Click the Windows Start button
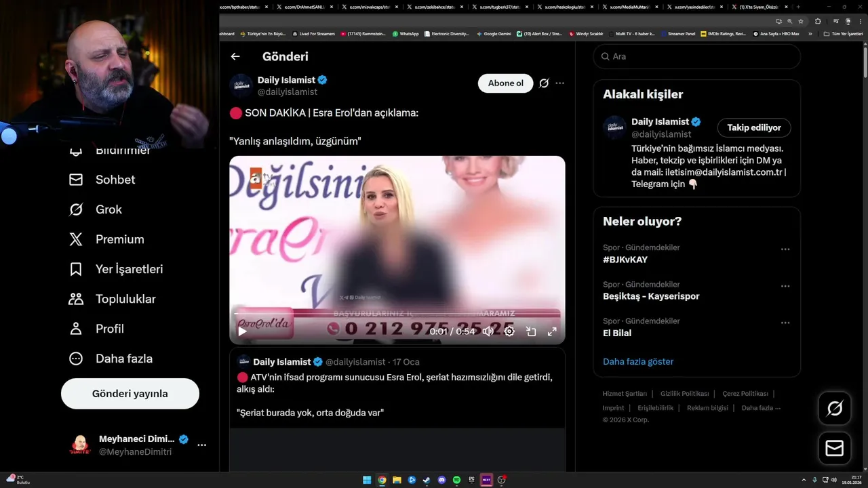The height and width of the screenshot is (488, 868). point(367,480)
